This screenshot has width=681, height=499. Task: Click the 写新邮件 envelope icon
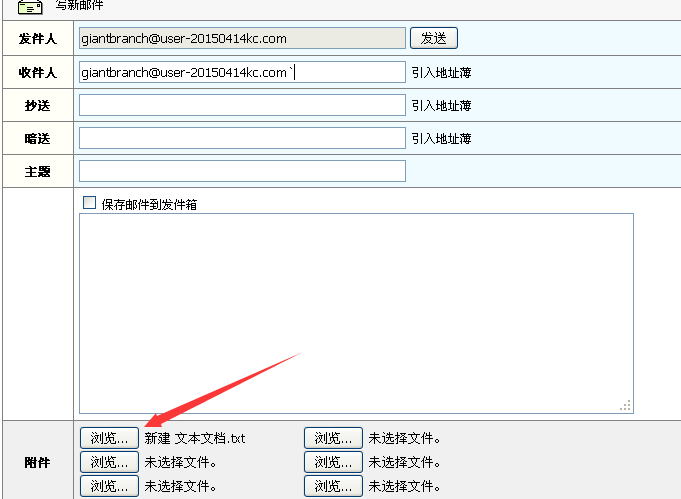tap(31, 7)
